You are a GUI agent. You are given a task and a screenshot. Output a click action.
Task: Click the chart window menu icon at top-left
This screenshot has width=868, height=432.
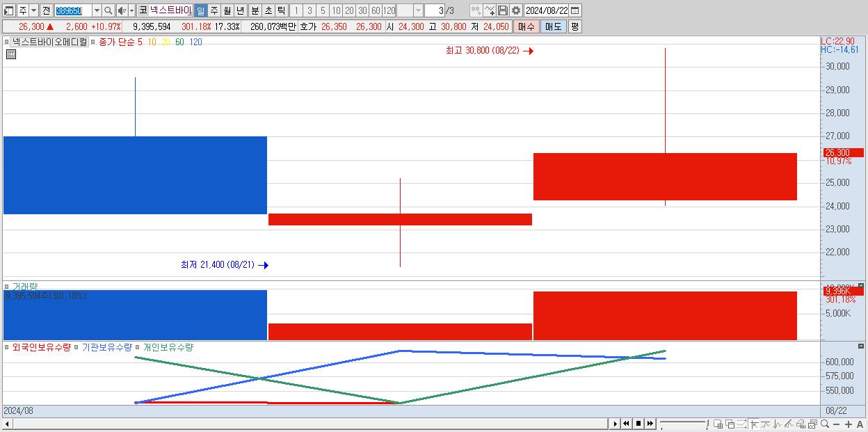9,10
